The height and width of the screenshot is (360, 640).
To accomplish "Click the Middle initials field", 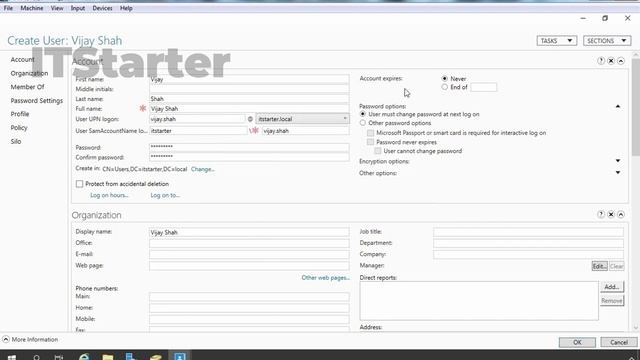I will pos(249,89).
